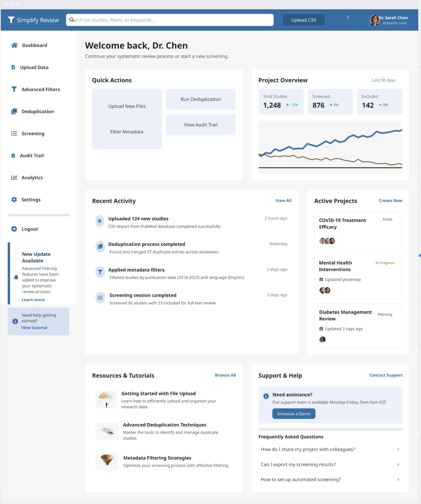421x504 pixels.
Task: Click the bell icon in update notice
Action: click(16, 277)
